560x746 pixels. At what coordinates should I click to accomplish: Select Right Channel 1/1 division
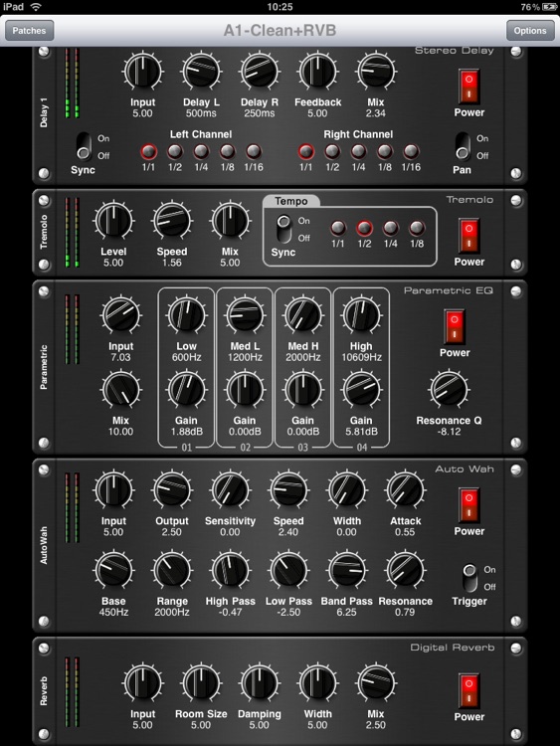(x=306, y=152)
